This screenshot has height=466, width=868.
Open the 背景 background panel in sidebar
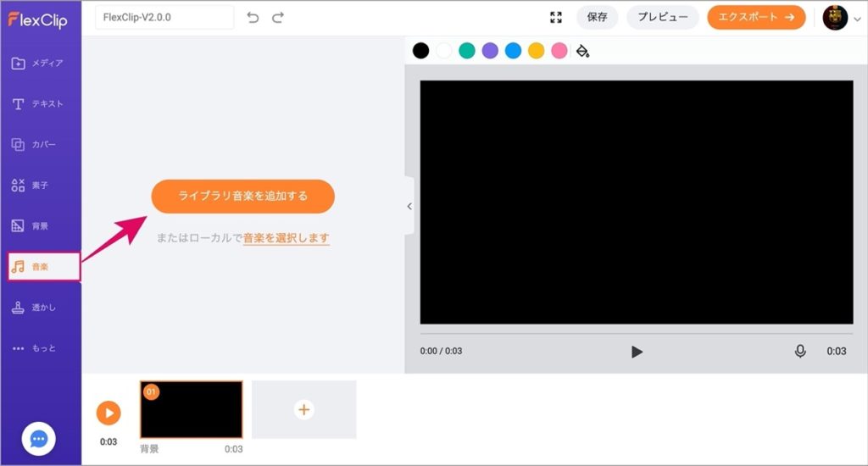tap(31, 226)
